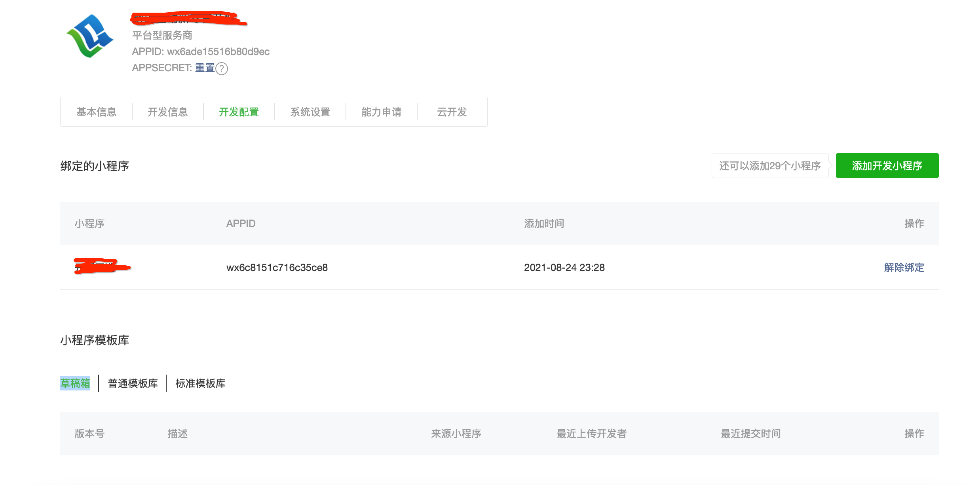Click the blue-green platform logo icon
Image resolution: width=980 pixels, height=485 pixels.
90,36
